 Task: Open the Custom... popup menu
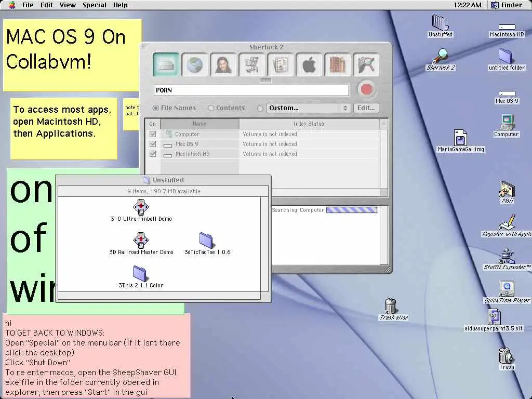tap(308, 108)
